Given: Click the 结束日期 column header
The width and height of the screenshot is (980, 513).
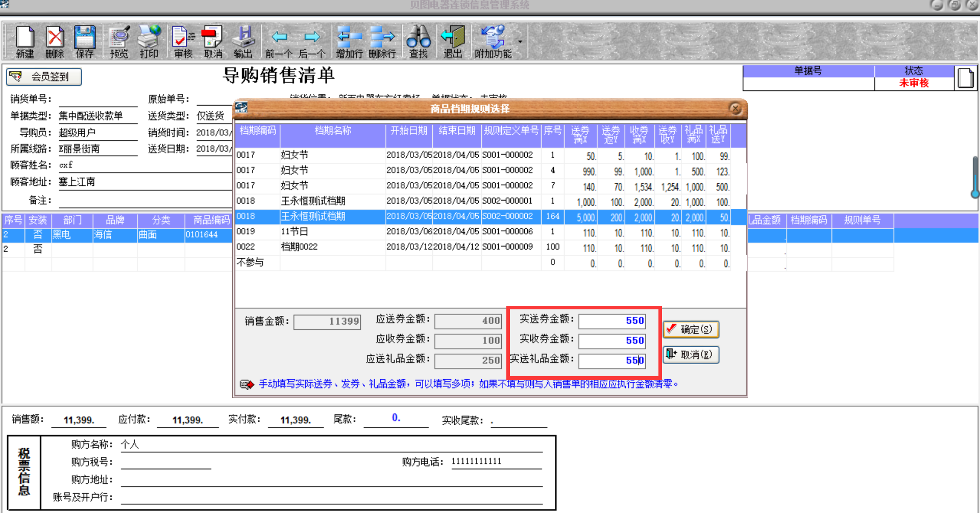Looking at the screenshot, I should [x=457, y=135].
